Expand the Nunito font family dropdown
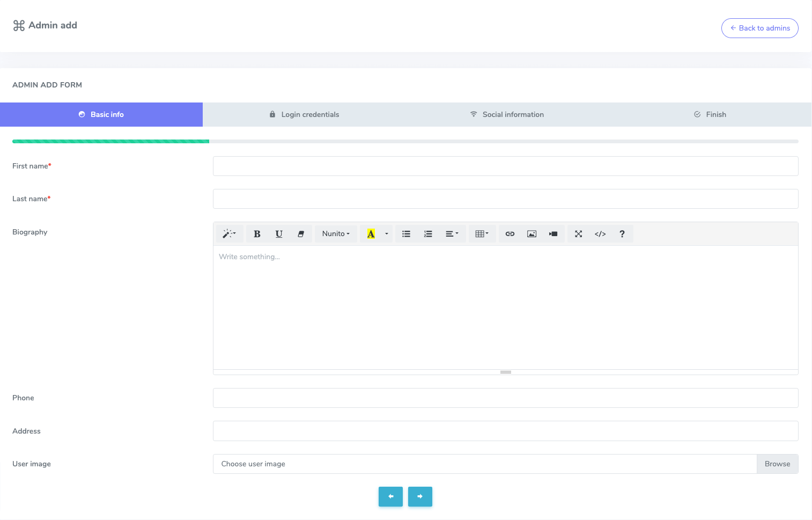The image size is (812, 520). pyautogui.click(x=336, y=234)
